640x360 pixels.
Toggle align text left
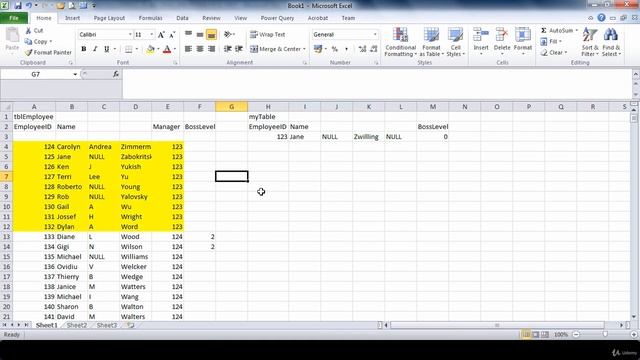pyautogui.click(x=188, y=49)
